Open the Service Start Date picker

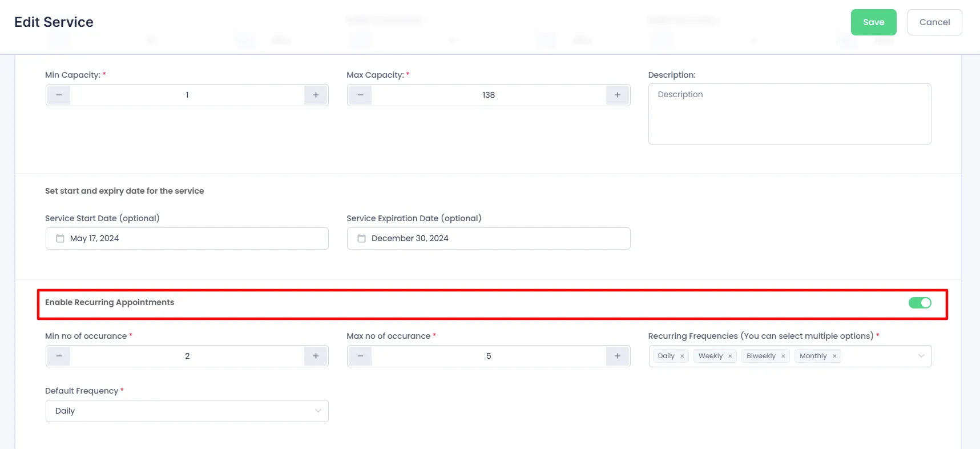pos(187,238)
